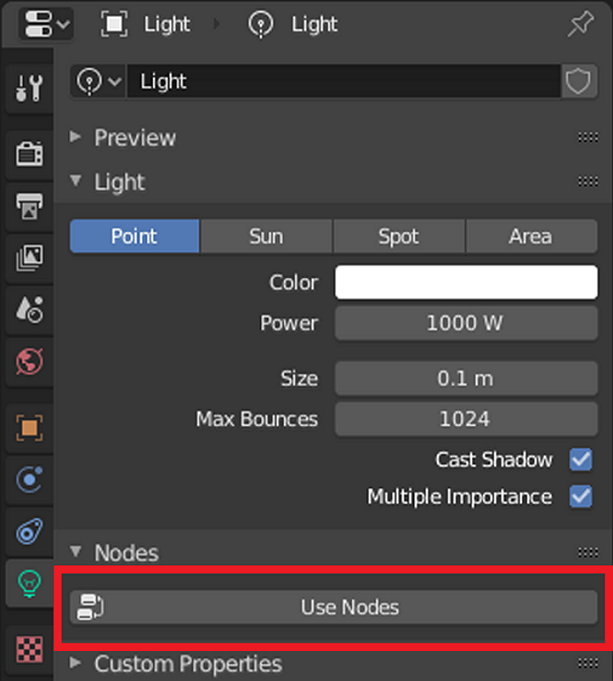Edit the Light data name field
The width and height of the screenshot is (613, 681).
point(343,81)
